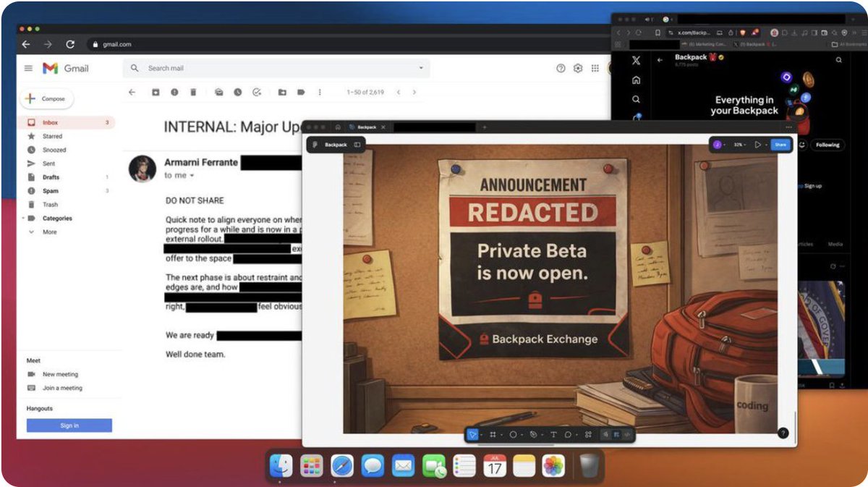Open Calendar from the Dock
The width and height of the screenshot is (868, 487).
[495, 466]
